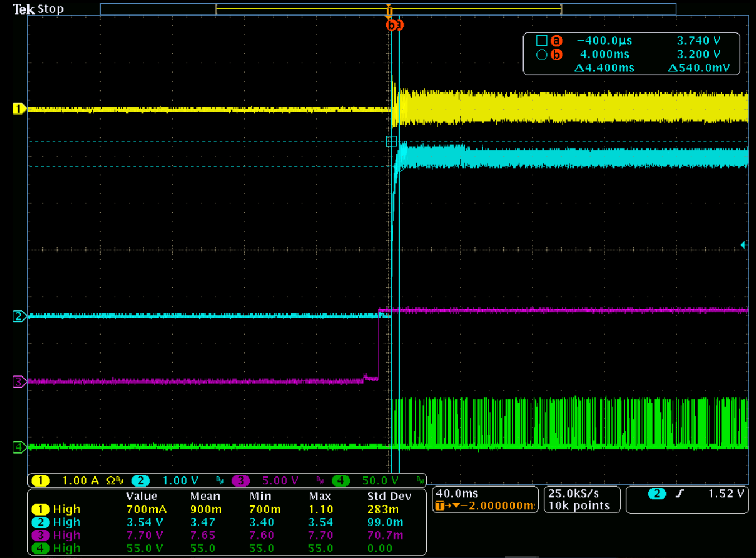Click the Std Dev column header in measurements
Viewport: 756px width, 558px height.
click(x=389, y=496)
